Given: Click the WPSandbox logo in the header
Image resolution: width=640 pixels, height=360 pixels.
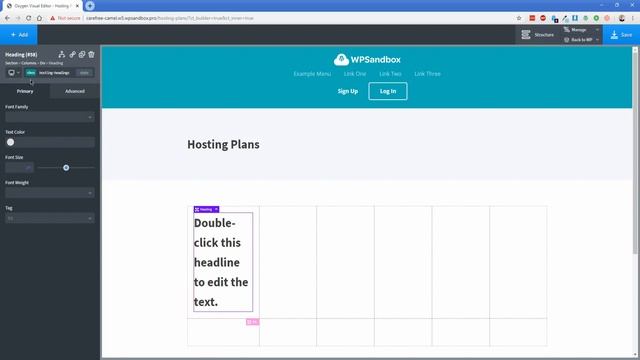Looking at the screenshot, I should coord(367,60).
